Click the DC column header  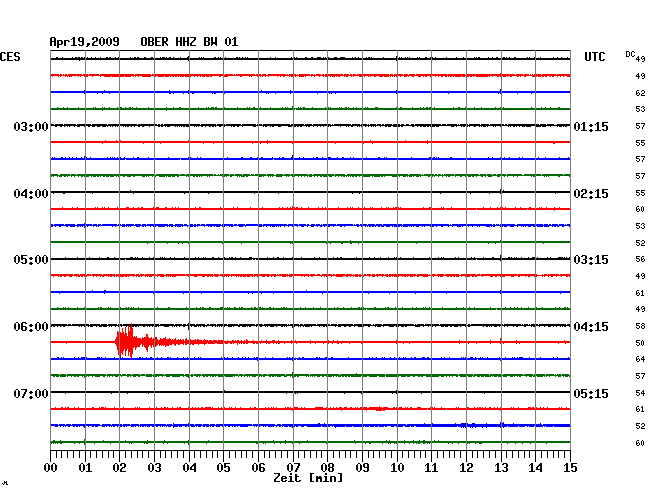pos(630,54)
